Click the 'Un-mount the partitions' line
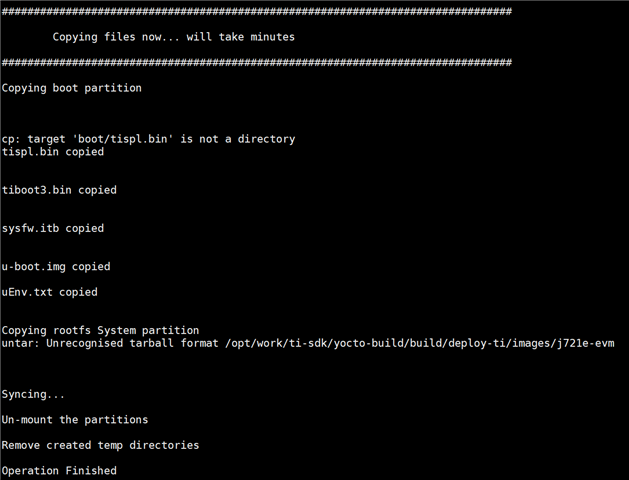Image resolution: width=629 pixels, height=480 pixels. (75, 420)
